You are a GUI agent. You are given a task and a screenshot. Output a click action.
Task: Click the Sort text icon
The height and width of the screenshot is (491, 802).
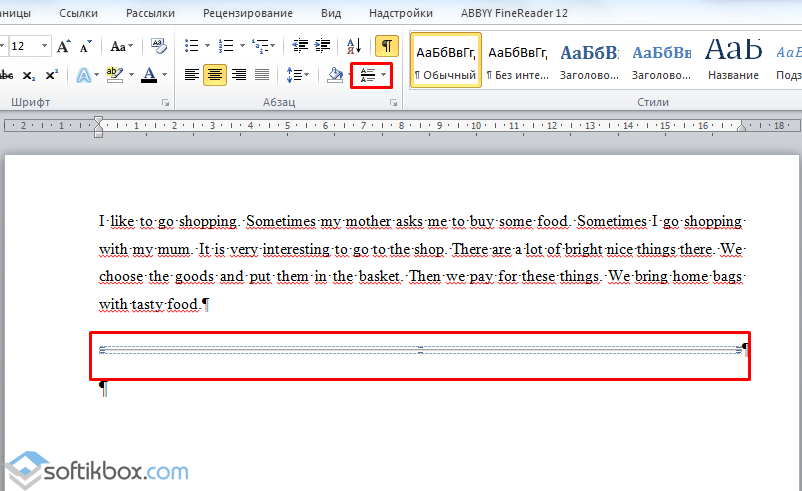click(x=353, y=46)
